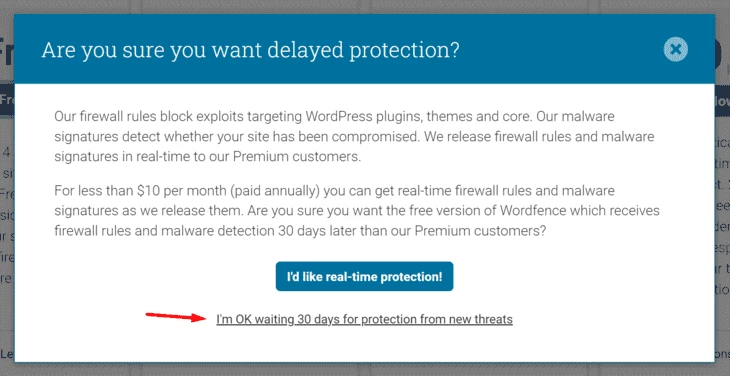Click blank white area left of the blue button

163,276
